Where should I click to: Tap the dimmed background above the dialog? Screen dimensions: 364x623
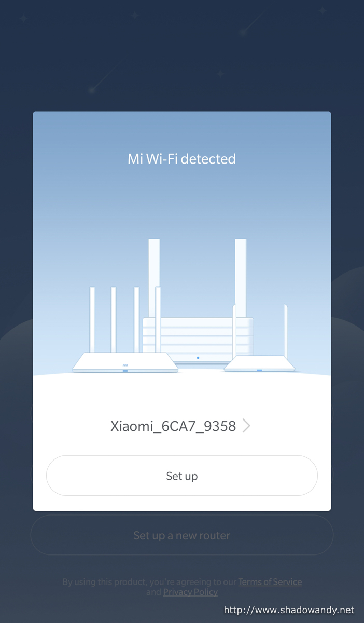coord(181,57)
